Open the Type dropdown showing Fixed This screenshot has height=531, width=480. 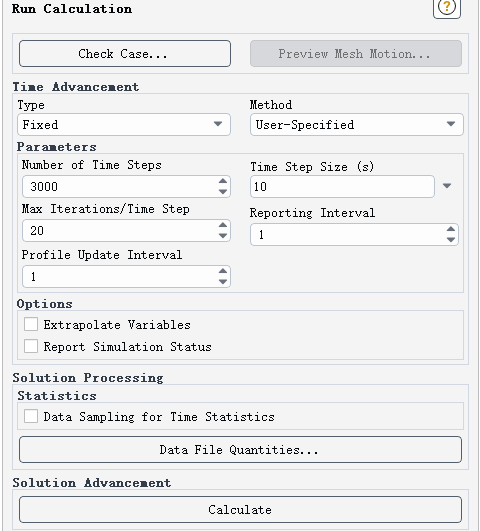tap(124, 125)
